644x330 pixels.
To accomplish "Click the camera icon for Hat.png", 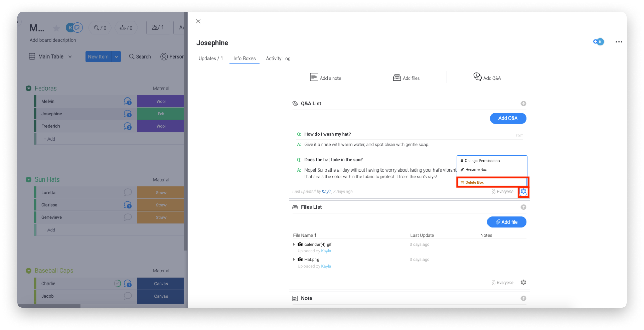I will click(x=300, y=259).
